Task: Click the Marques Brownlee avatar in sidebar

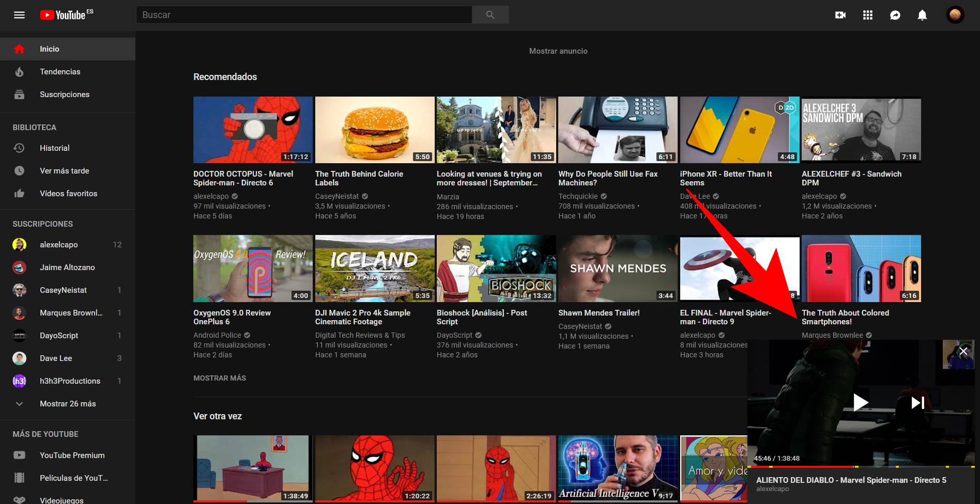Action: [19, 313]
